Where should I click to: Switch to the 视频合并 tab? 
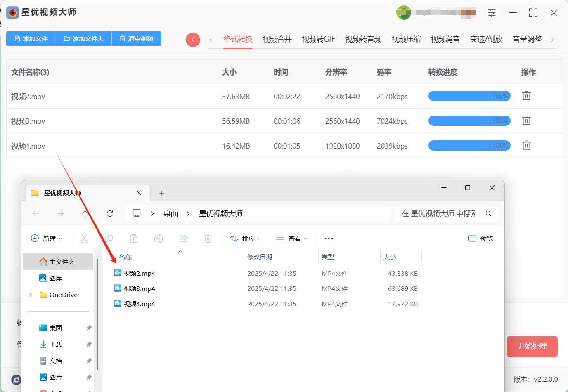277,39
